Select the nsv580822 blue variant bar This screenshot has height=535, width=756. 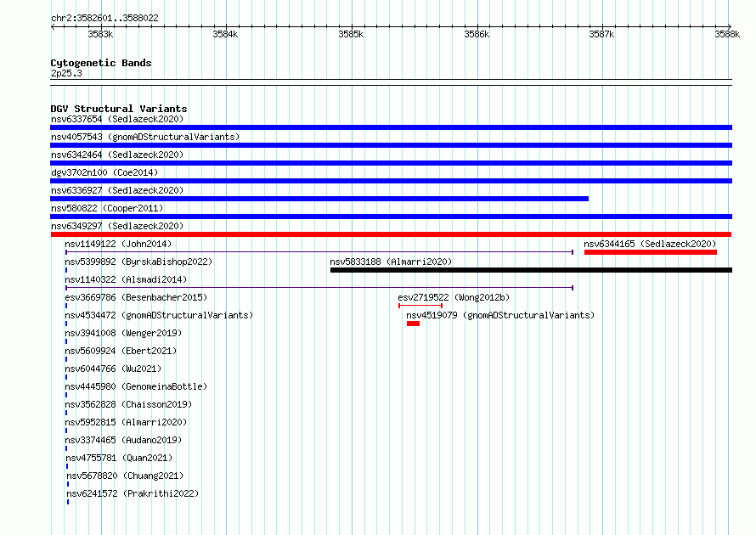[x=391, y=217]
